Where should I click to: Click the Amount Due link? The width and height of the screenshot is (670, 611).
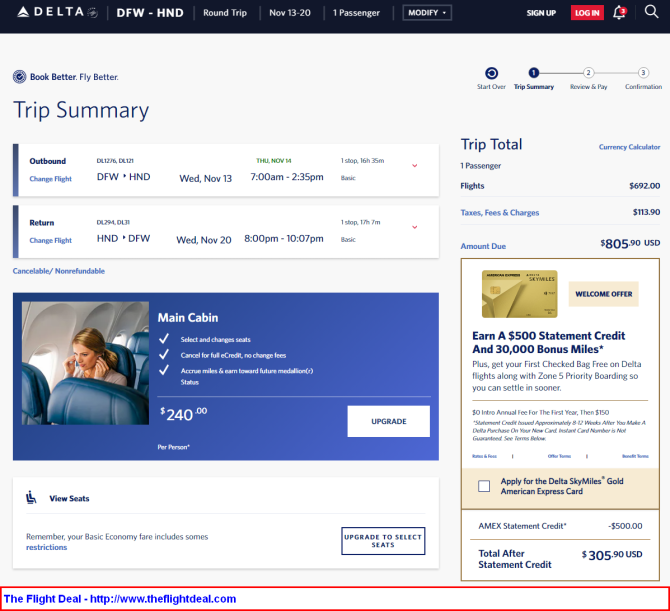(x=483, y=247)
